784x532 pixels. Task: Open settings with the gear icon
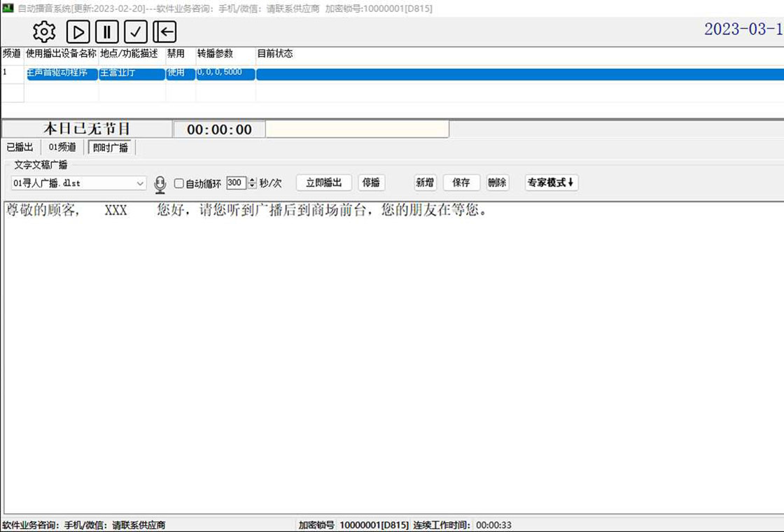click(44, 32)
